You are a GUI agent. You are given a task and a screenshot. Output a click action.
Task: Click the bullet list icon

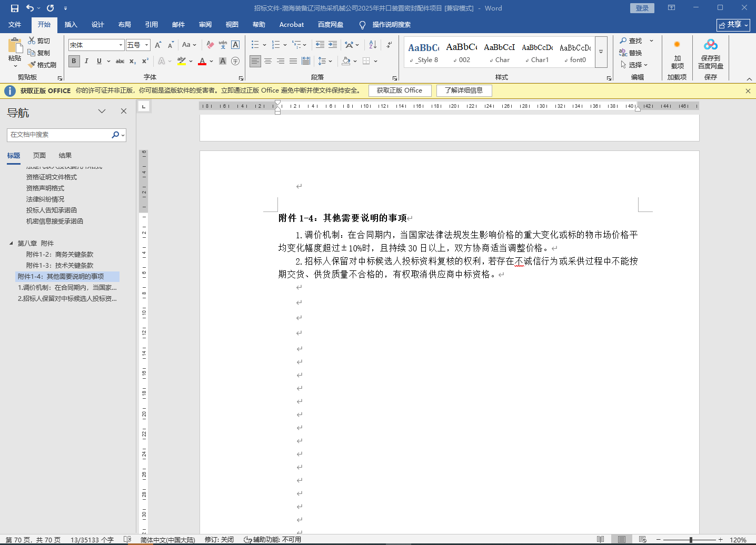click(x=255, y=45)
